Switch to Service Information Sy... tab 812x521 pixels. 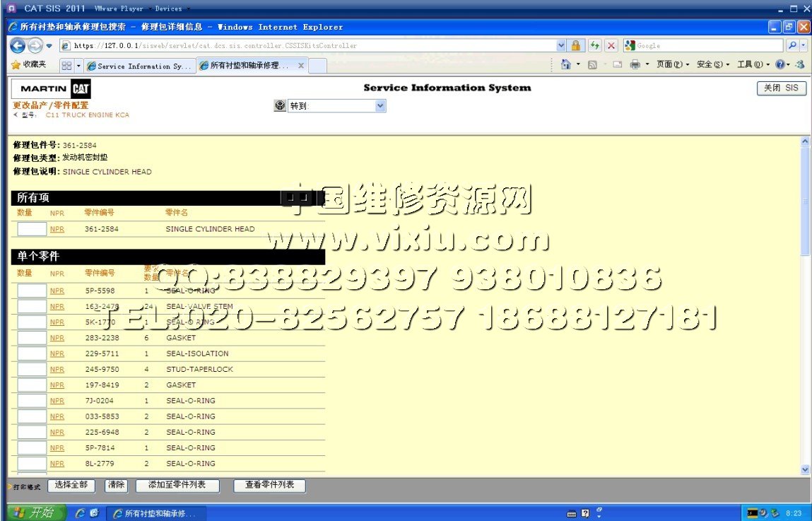coord(139,66)
